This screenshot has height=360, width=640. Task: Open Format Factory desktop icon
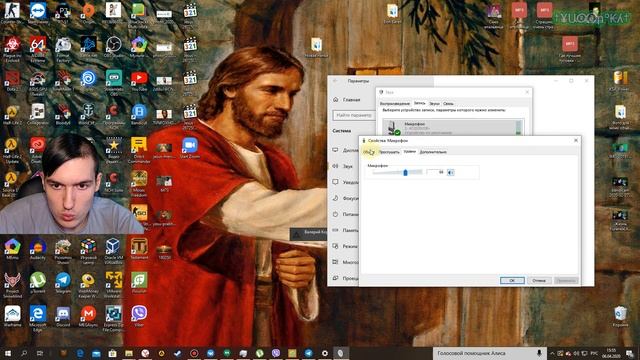(63, 48)
